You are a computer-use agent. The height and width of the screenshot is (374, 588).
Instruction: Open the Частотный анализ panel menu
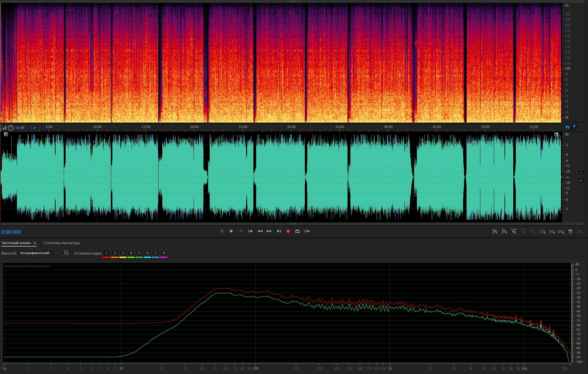[x=35, y=243]
